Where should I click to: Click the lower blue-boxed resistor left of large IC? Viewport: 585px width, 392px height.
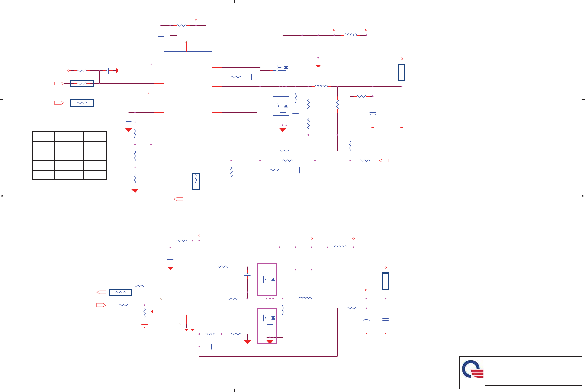point(82,103)
